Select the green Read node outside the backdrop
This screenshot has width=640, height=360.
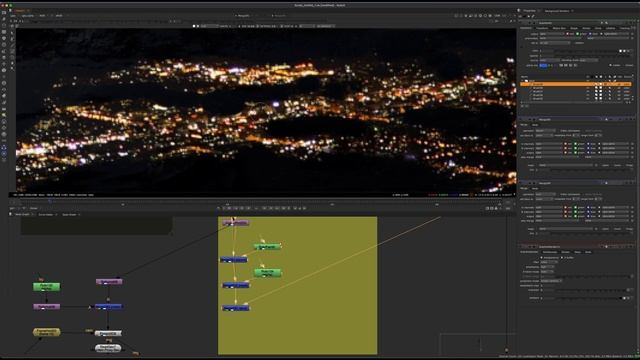[x=46, y=287]
